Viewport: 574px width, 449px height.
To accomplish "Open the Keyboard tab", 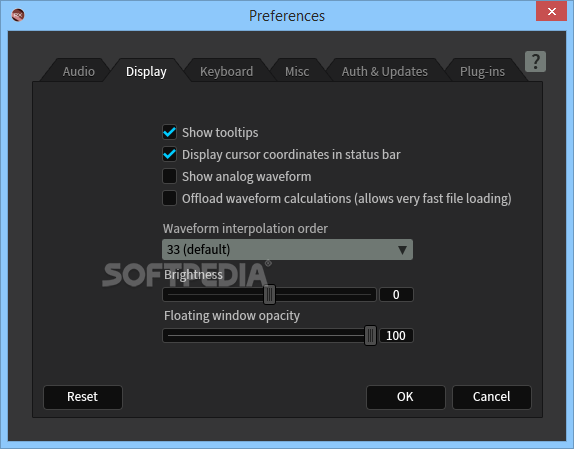I will (226, 71).
